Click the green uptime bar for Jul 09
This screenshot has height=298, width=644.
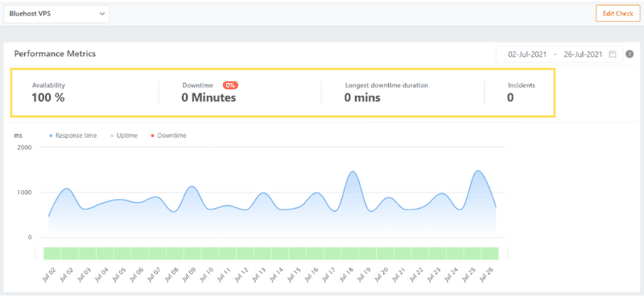[192, 253]
